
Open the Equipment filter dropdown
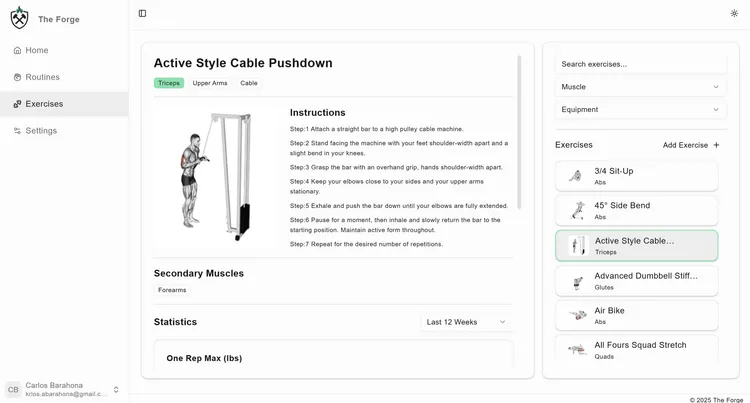[641, 110]
